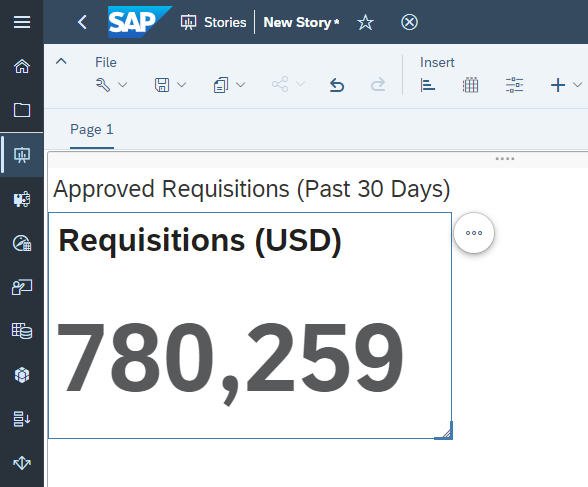Mark New Story as favorite star
Image resolution: width=588 pixels, height=487 pixels.
tap(365, 22)
